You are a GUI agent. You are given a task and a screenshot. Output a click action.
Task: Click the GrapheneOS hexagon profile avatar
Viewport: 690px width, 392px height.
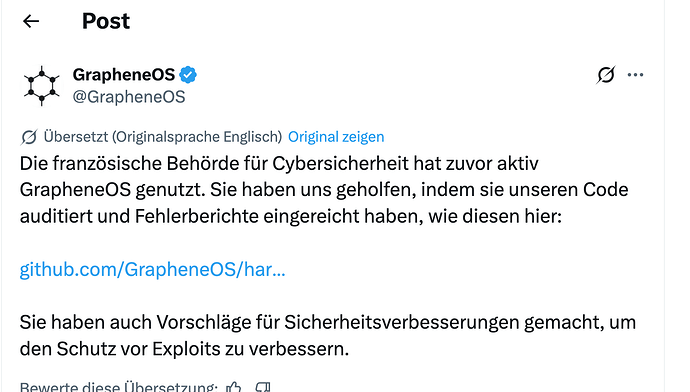(42, 86)
